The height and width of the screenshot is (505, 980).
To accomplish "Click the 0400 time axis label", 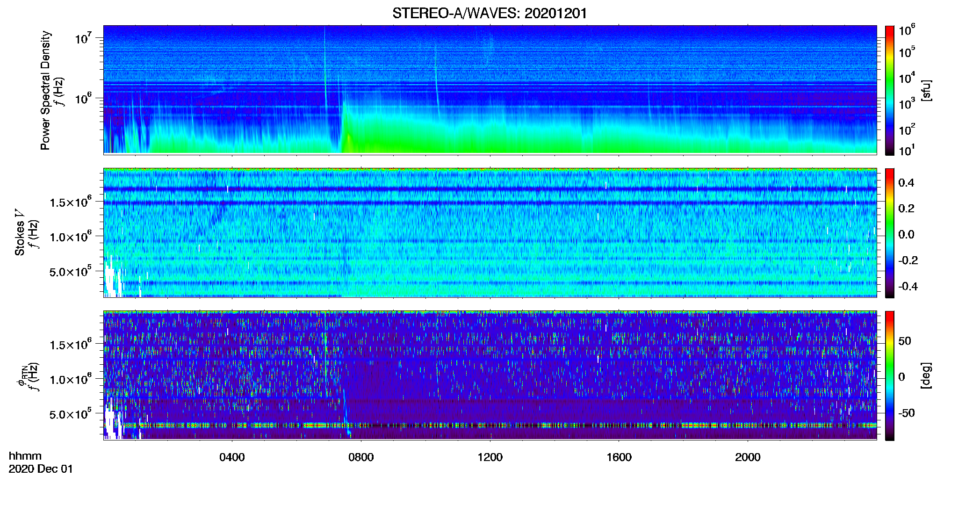I will [232, 457].
